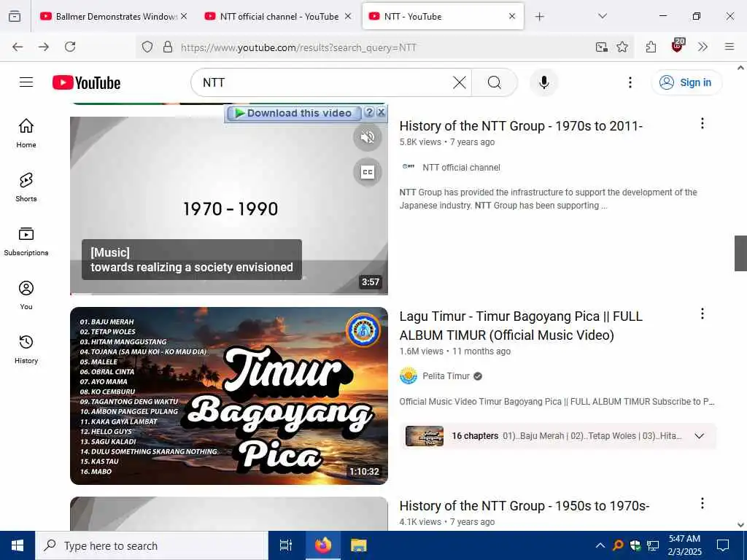Switch to NTT official channel - YouTube tab

point(278,16)
